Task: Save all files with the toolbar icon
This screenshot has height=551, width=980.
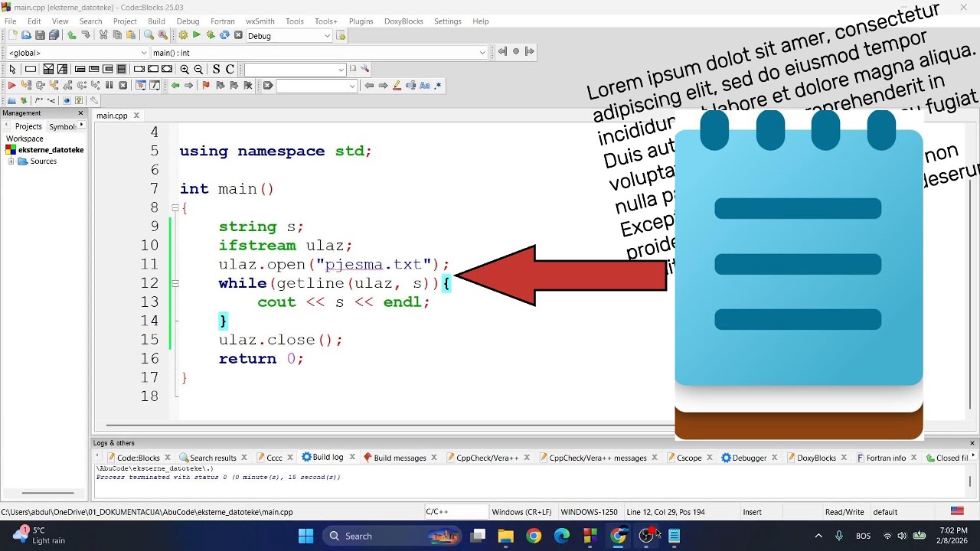Action: tap(54, 35)
